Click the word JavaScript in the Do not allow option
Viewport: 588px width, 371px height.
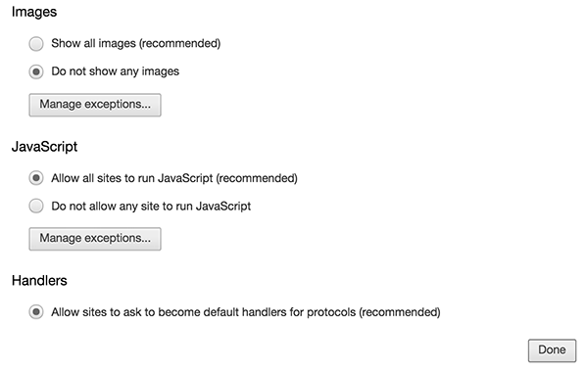[x=223, y=207]
